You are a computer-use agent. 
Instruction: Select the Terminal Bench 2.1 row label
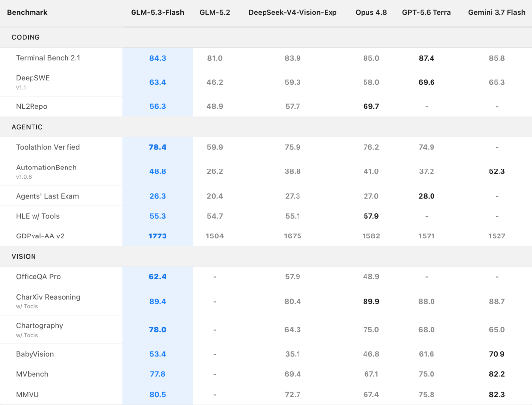(48, 58)
